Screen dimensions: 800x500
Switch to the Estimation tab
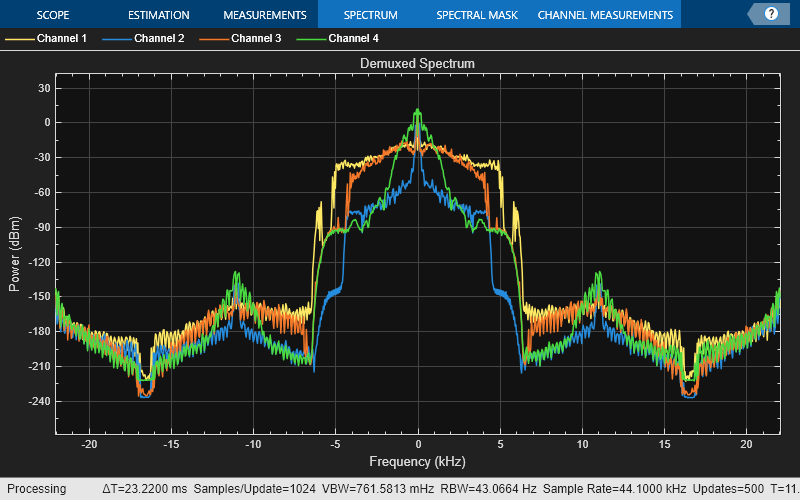(x=159, y=15)
